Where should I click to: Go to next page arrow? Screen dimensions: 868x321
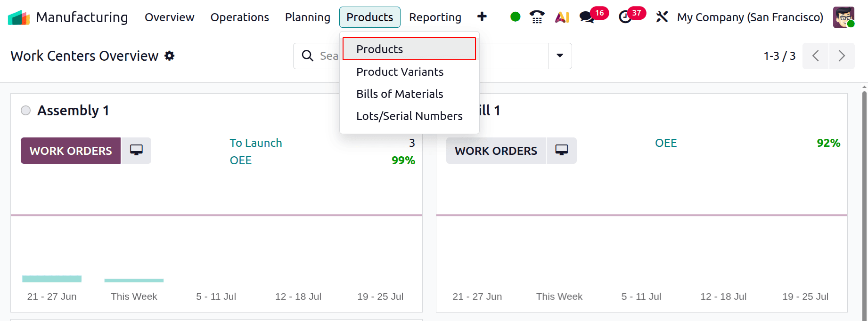point(842,56)
